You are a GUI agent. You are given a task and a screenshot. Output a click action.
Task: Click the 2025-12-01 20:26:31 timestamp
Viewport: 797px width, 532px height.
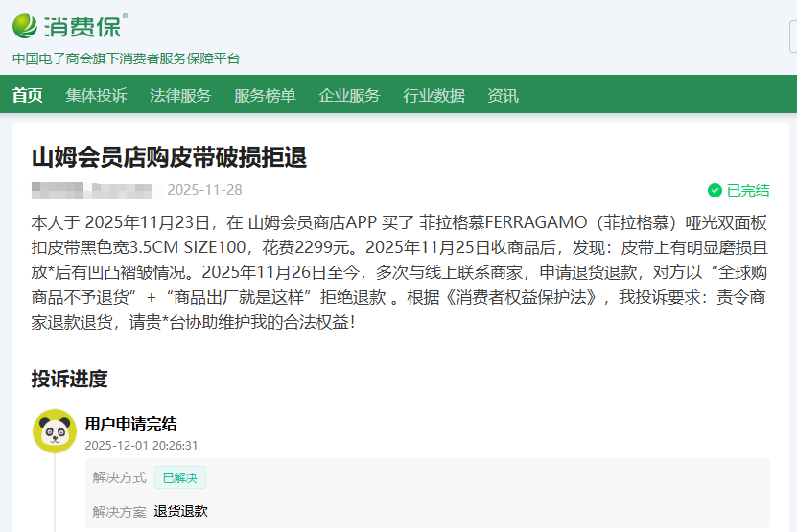pyautogui.click(x=141, y=445)
